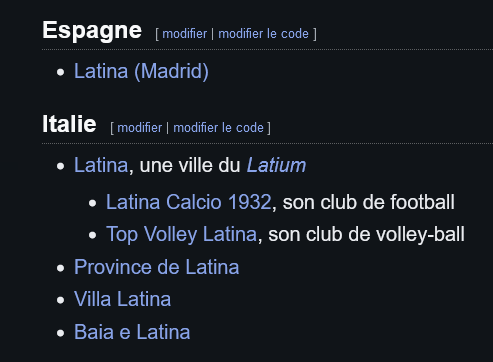Follow the Villa Latina link
This screenshot has width=493, height=362.
pyautogui.click(x=122, y=299)
